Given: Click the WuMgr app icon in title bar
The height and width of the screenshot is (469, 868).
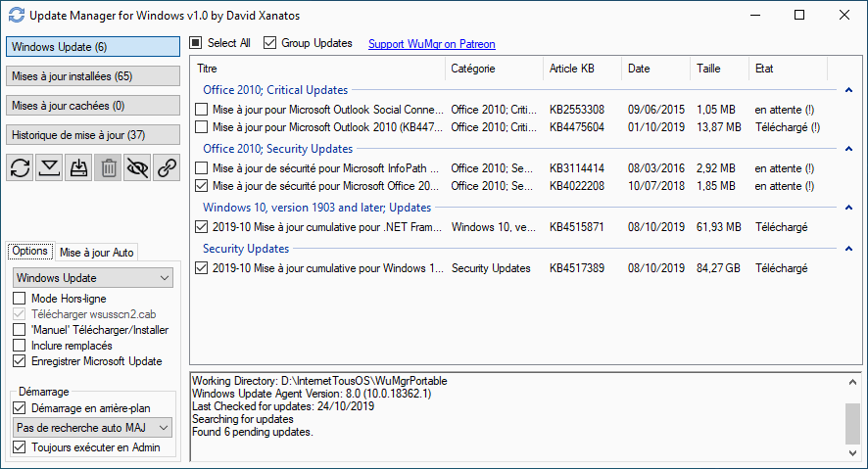Looking at the screenshot, I should tap(17, 15).
